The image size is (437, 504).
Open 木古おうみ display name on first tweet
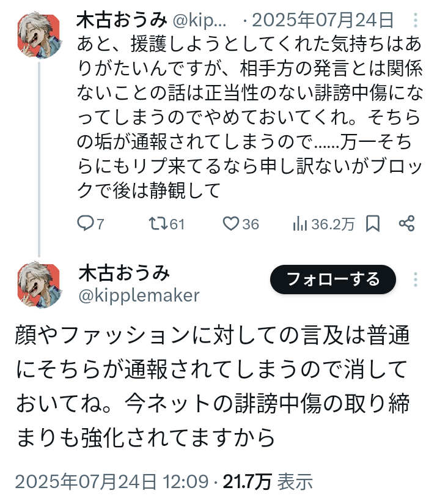122,20
